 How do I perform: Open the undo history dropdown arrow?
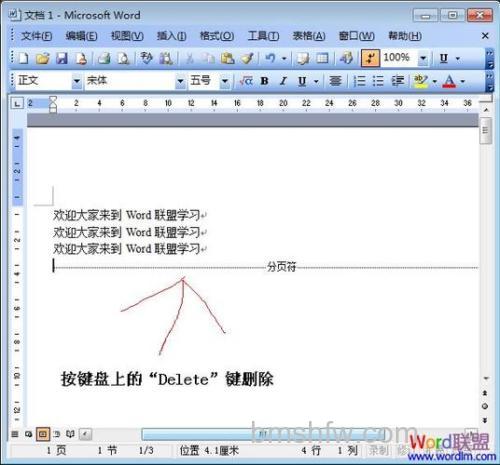tap(284, 58)
